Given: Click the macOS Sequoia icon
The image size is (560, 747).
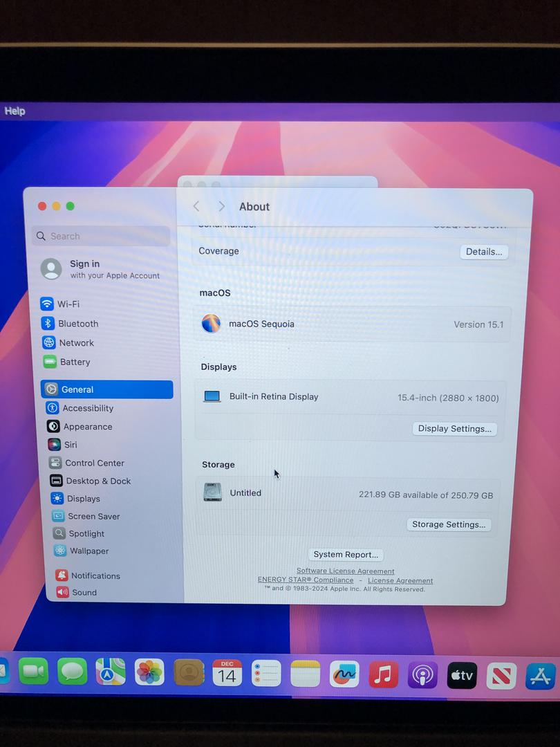Looking at the screenshot, I should click(x=211, y=323).
